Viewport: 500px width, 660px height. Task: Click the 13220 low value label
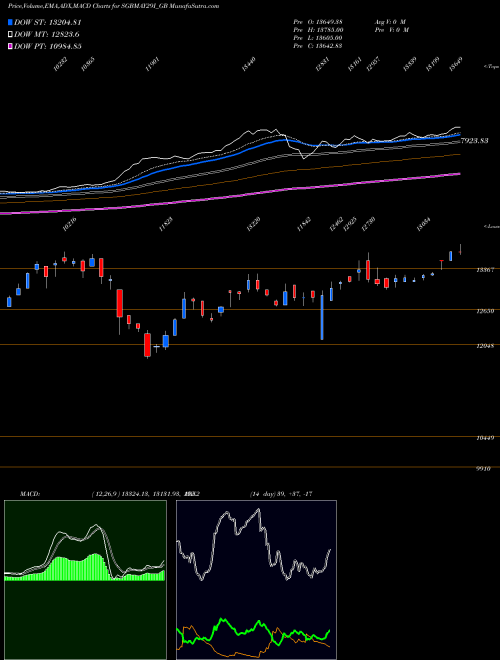253,224
